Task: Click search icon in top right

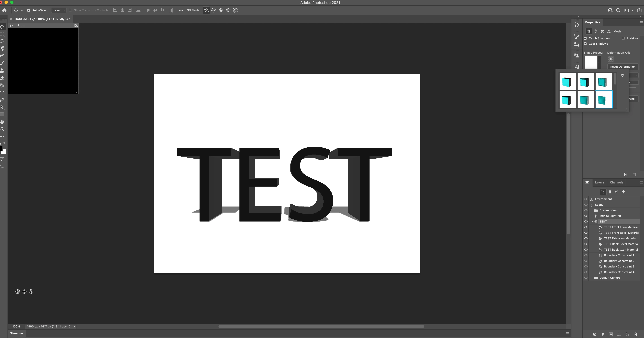Action: [618, 10]
